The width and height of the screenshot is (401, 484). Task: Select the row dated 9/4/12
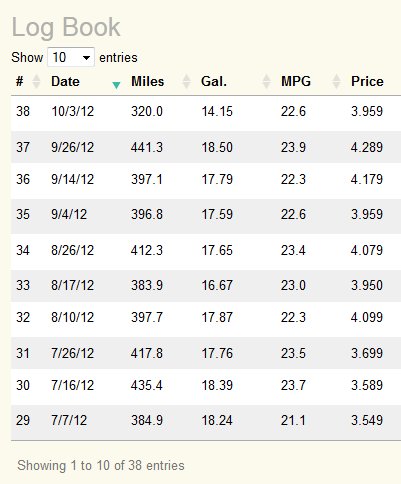pyautogui.click(x=206, y=216)
